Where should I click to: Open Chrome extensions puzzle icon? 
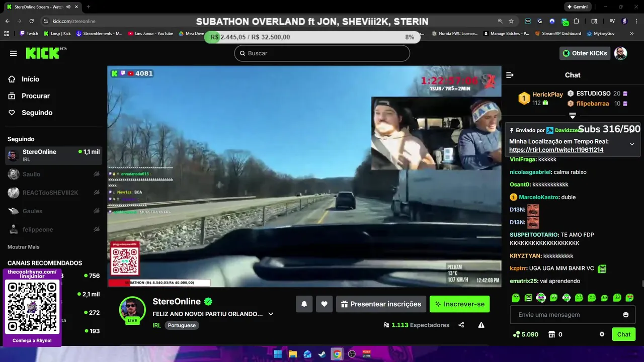[x=577, y=21]
